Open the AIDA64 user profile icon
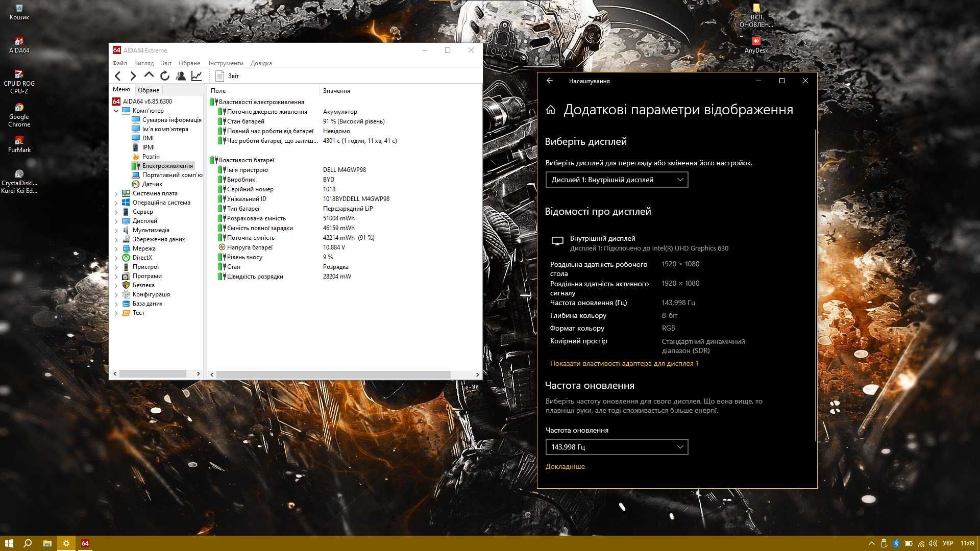The width and height of the screenshot is (980, 551). pos(181,76)
